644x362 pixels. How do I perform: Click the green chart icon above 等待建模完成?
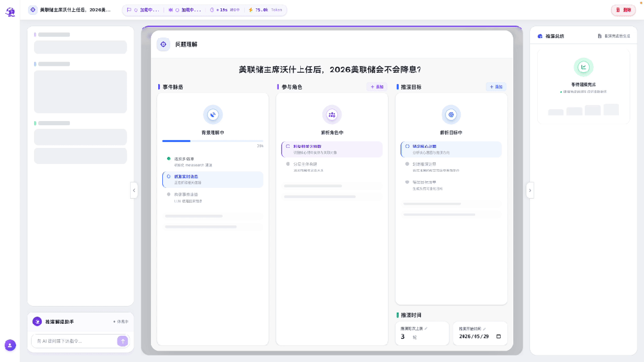click(583, 67)
